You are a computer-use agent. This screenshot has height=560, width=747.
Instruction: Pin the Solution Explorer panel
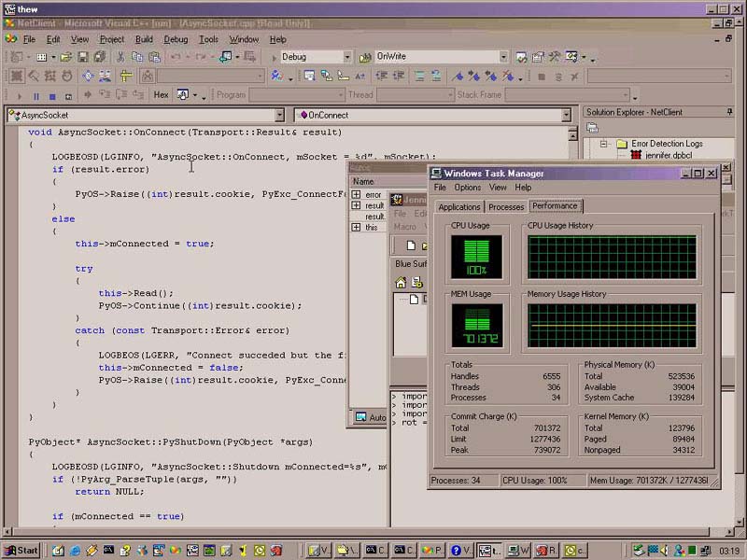[x=729, y=112]
